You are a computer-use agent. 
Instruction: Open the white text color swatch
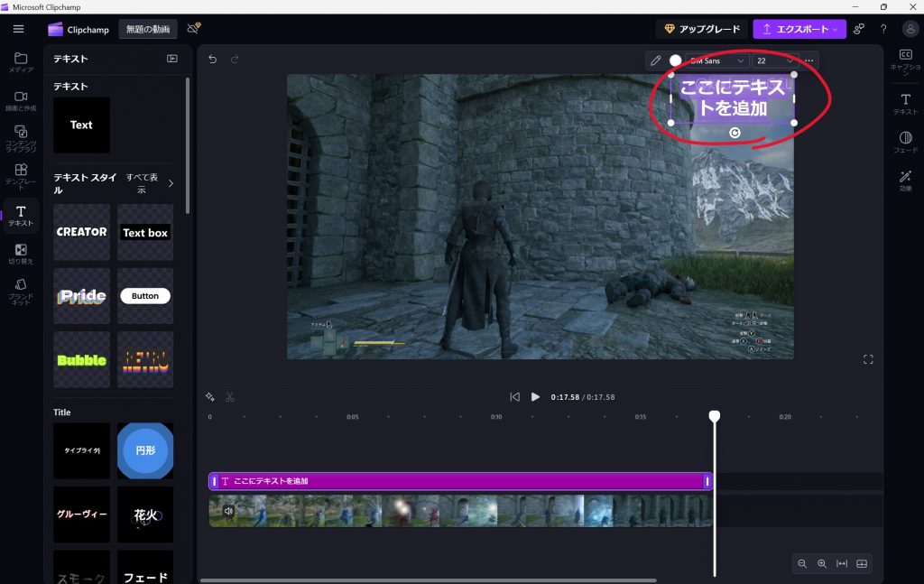(675, 60)
